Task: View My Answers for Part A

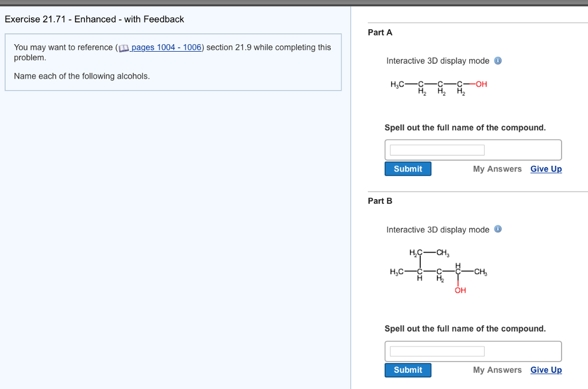Action: tap(497, 169)
